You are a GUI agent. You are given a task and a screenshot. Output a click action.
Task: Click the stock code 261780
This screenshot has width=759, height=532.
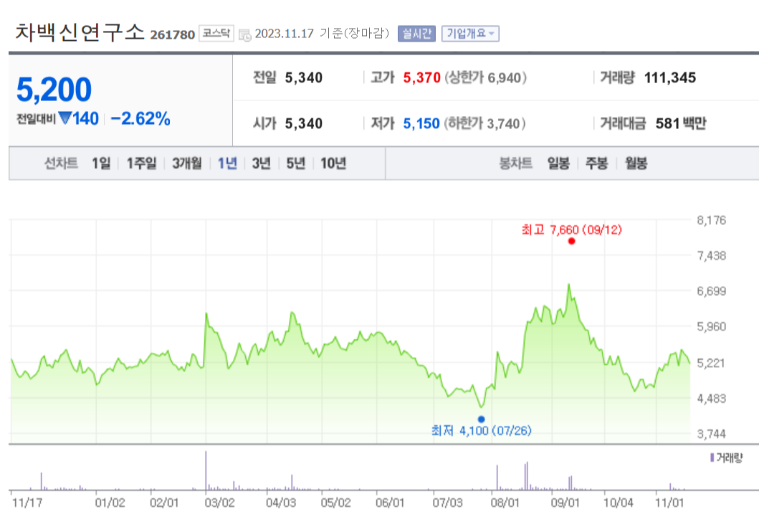pos(172,35)
